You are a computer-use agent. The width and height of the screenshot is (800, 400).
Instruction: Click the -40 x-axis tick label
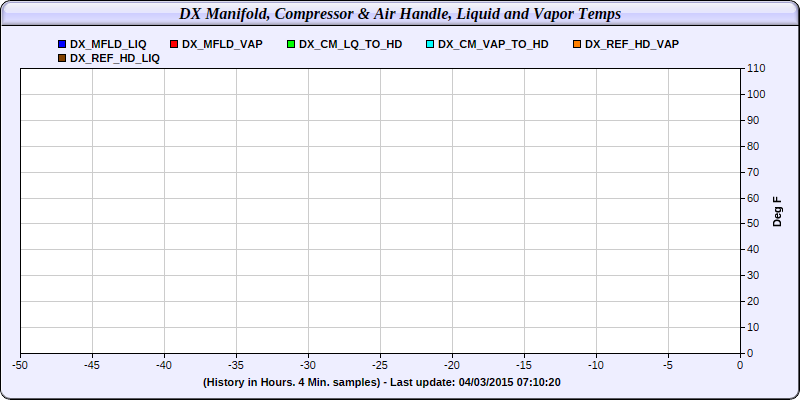[164, 365]
